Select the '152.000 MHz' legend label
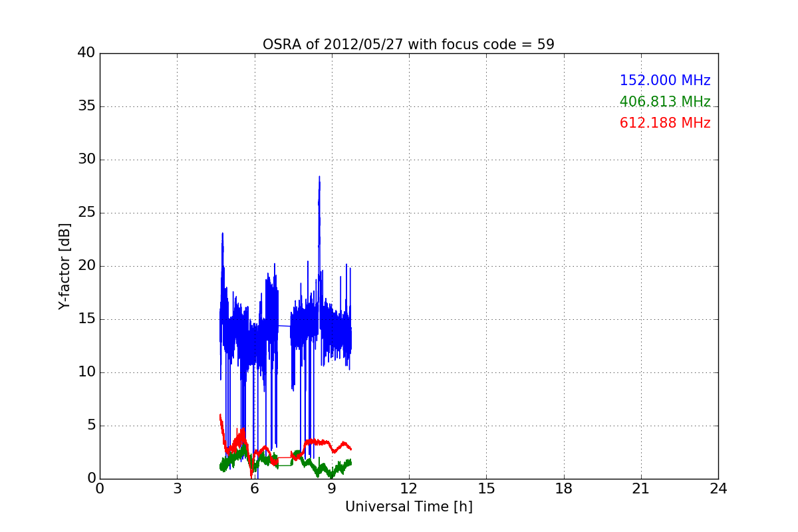The image size is (798, 532). point(665,80)
